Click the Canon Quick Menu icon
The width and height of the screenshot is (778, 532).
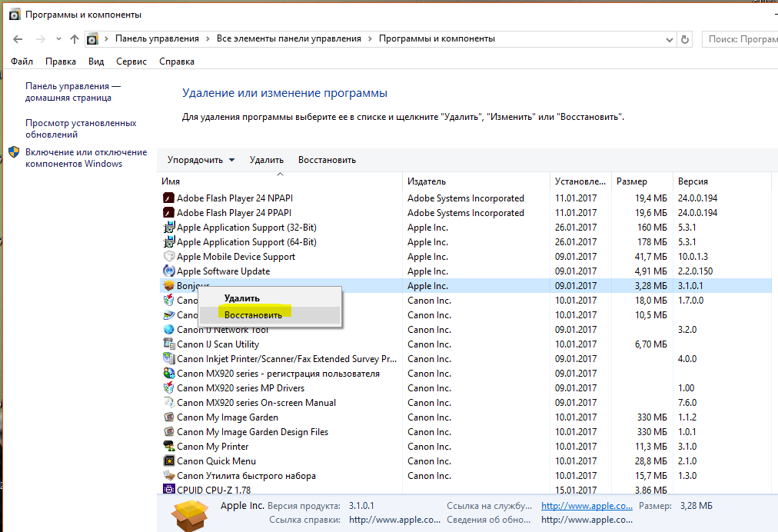168,461
